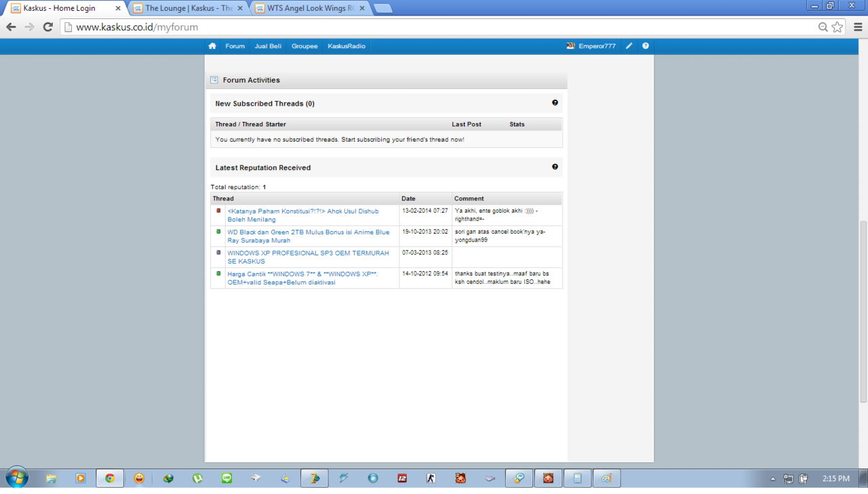Open thread Harga Cantik WINDOWS 7
Screen dimensions: 868x494
click(303, 279)
